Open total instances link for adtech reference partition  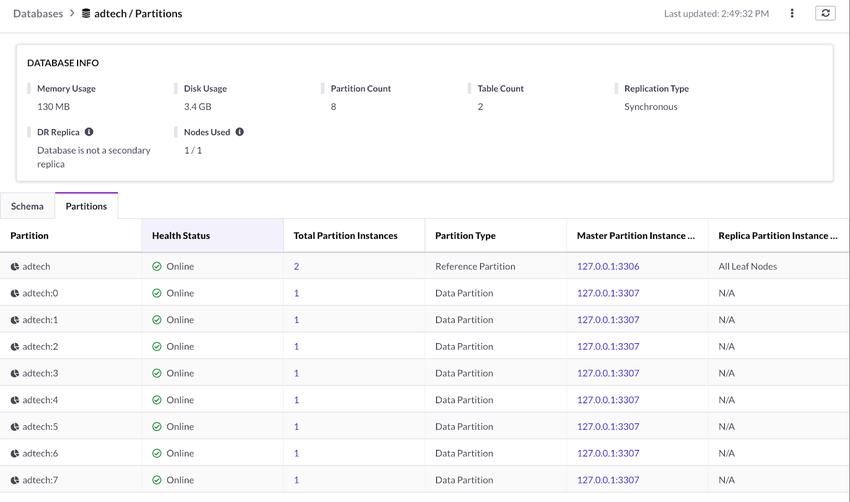tap(296, 267)
